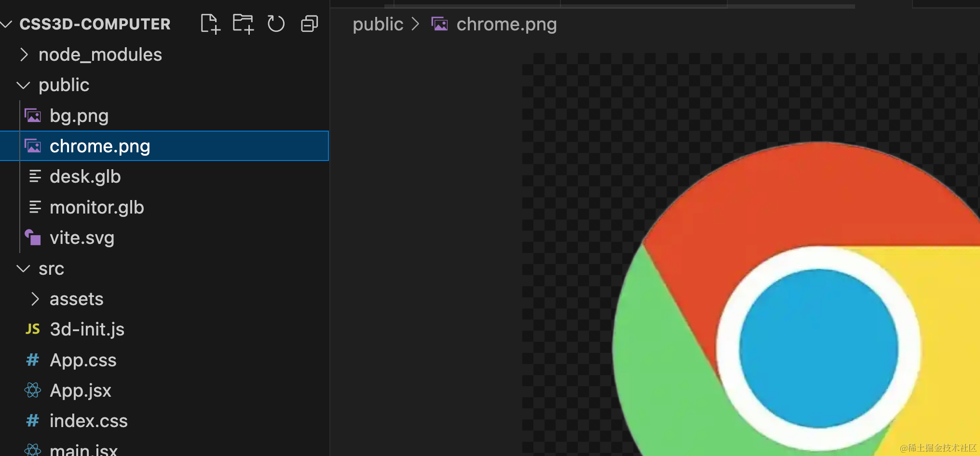Click the CSS3D-COMPUTER project title
Screen dimensions: 980x456
coord(95,24)
